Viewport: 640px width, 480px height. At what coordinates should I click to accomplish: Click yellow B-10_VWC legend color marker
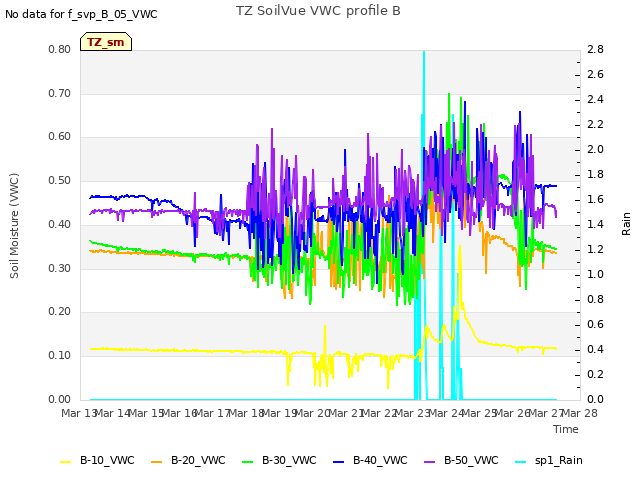66,462
